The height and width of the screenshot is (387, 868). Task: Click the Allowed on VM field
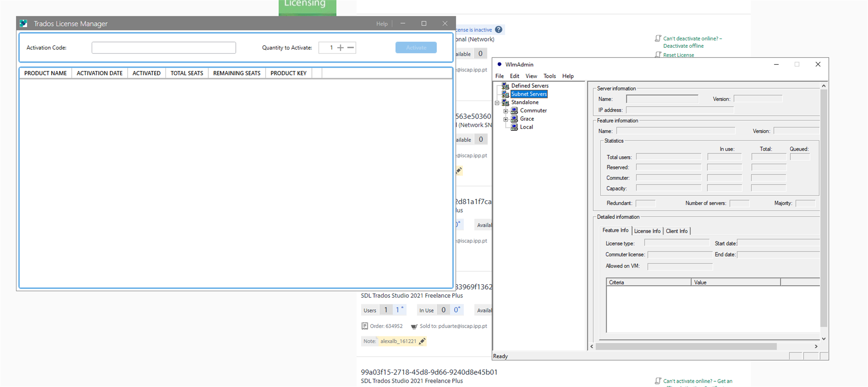coord(680,266)
